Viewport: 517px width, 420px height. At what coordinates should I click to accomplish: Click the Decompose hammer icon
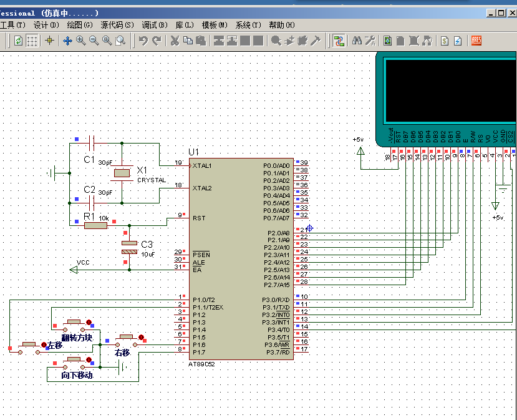coord(316,41)
